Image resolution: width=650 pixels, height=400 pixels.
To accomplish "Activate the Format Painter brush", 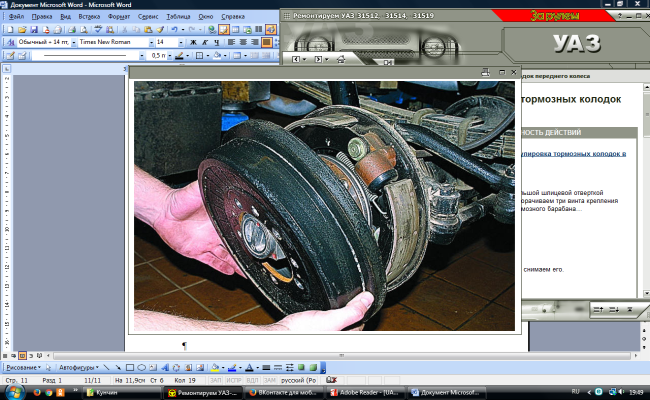I will point(160,29).
